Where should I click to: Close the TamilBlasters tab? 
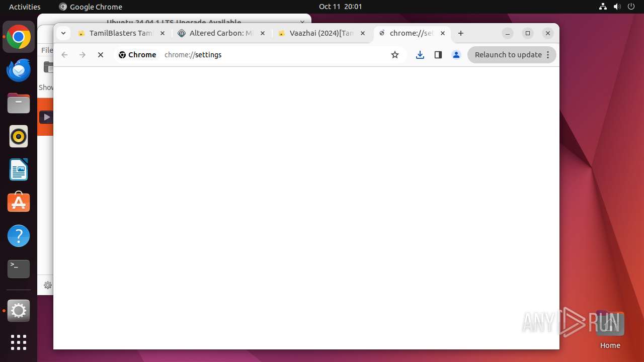[x=162, y=33]
